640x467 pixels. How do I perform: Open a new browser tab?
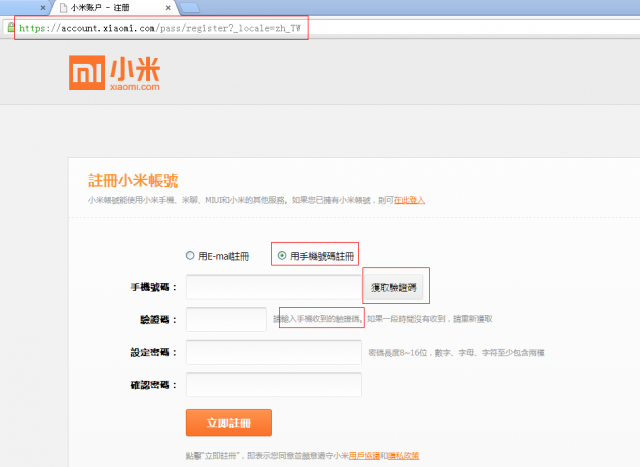click(190, 8)
